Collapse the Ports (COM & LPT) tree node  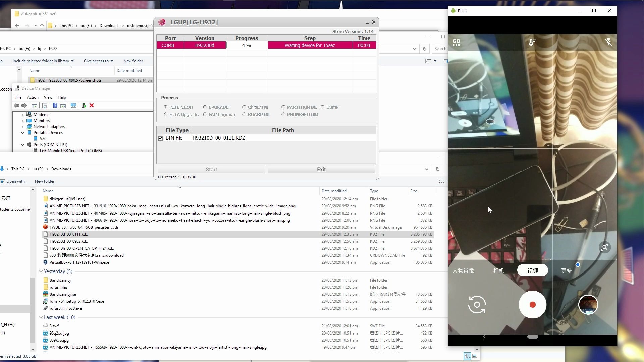tap(22, 144)
